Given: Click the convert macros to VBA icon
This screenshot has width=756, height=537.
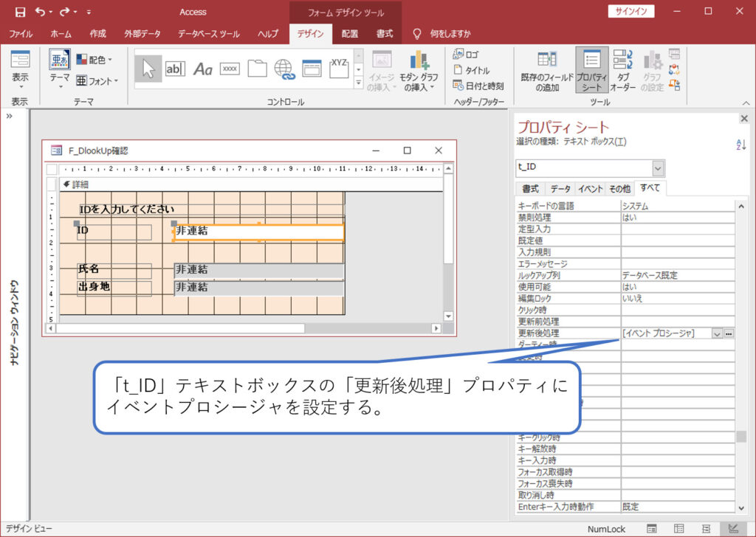Looking at the screenshot, I should 674,86.
